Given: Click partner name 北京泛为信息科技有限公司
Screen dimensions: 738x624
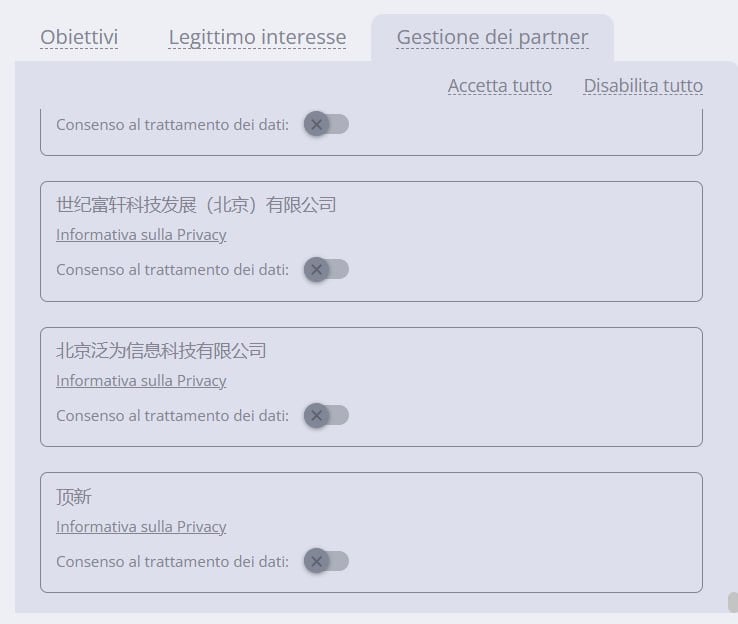Looking at the screenshot, I should click(x=161, y=351).
